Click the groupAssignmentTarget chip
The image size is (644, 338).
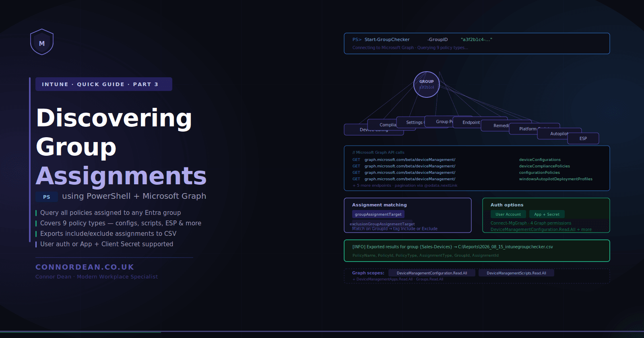point(378,214)
